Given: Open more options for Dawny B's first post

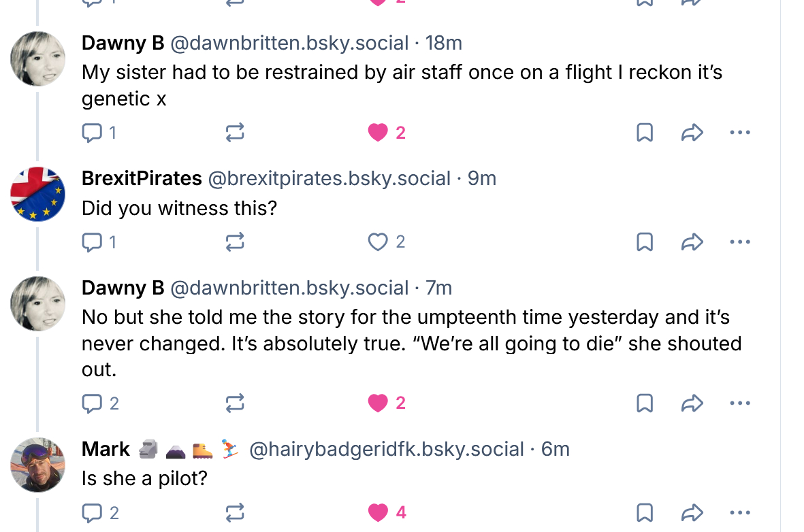Looking at the screenshot, I should pyautogui.click(x=739, y=133).
